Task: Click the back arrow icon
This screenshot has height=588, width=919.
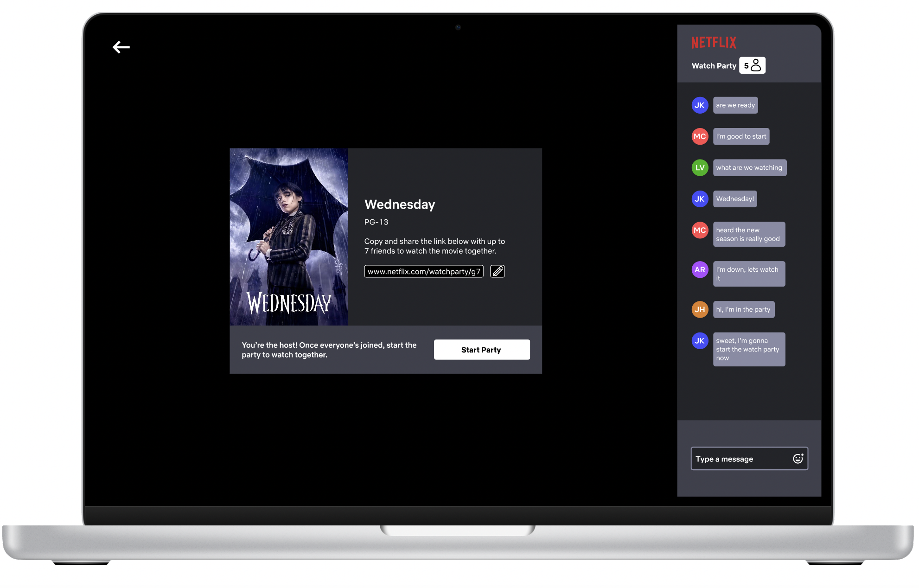Action: click(121, 47)
